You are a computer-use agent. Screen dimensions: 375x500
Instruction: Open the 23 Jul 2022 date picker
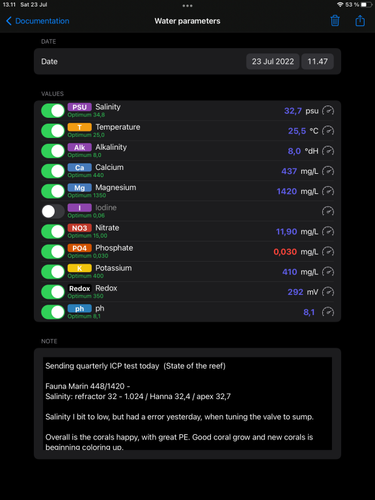(273, 61)
